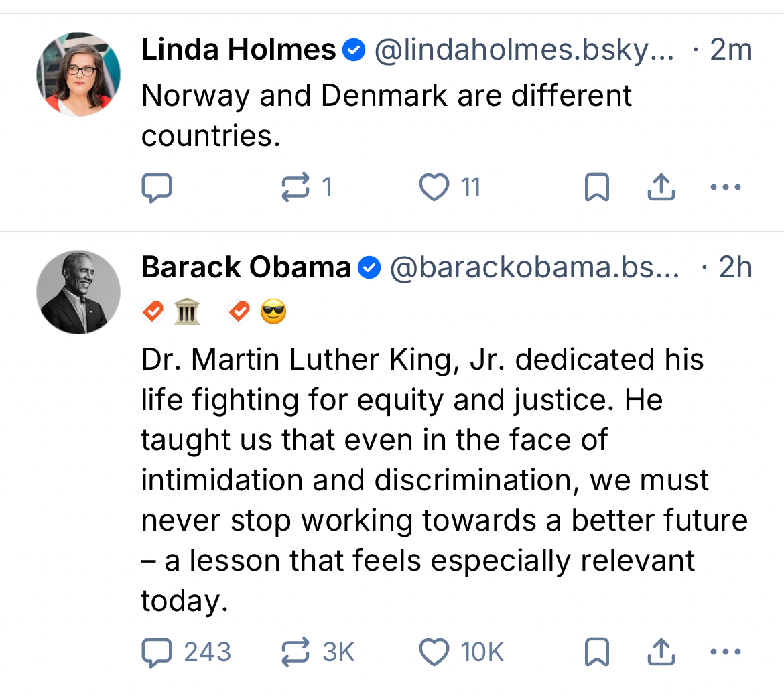Like Barack Obama's MLK post
The height and width of the screenshot is (696, 784).
[434, 652]
